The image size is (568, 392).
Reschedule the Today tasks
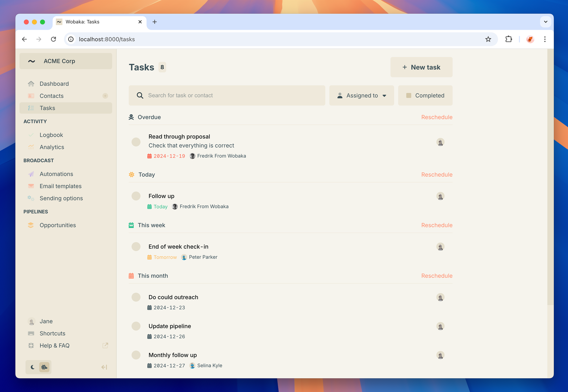point(437,175)
